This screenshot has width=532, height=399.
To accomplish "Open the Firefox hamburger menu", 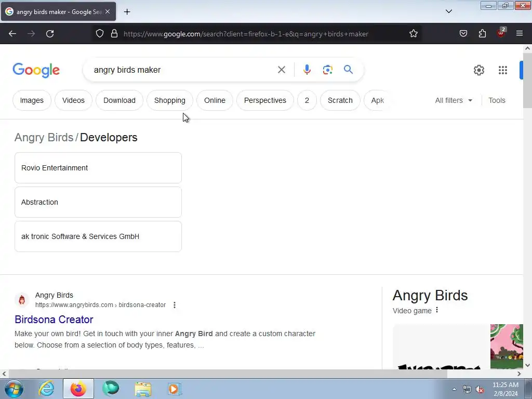I will click(520, 33).
